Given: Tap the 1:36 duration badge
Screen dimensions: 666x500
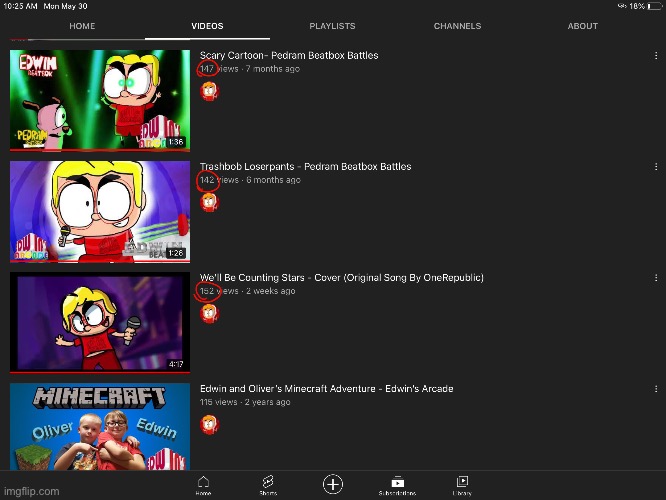Looking at the screenshot, I should pos(175,142).
